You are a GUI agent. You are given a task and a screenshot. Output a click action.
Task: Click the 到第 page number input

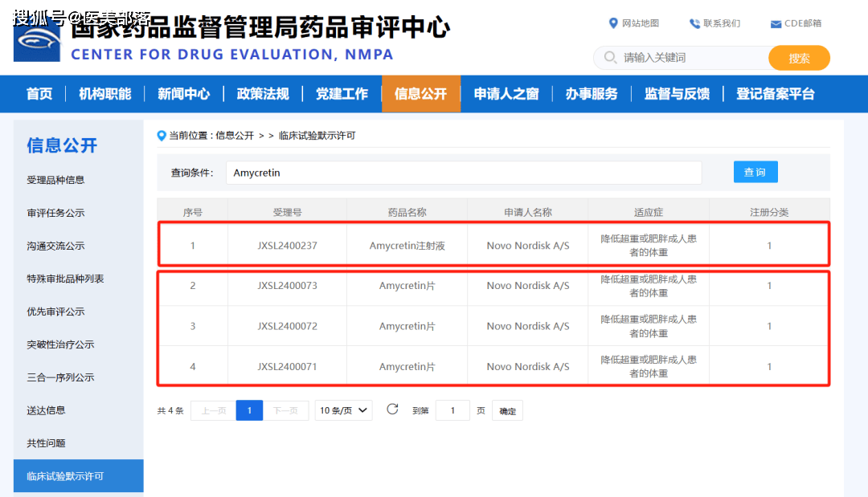(452, 411)
